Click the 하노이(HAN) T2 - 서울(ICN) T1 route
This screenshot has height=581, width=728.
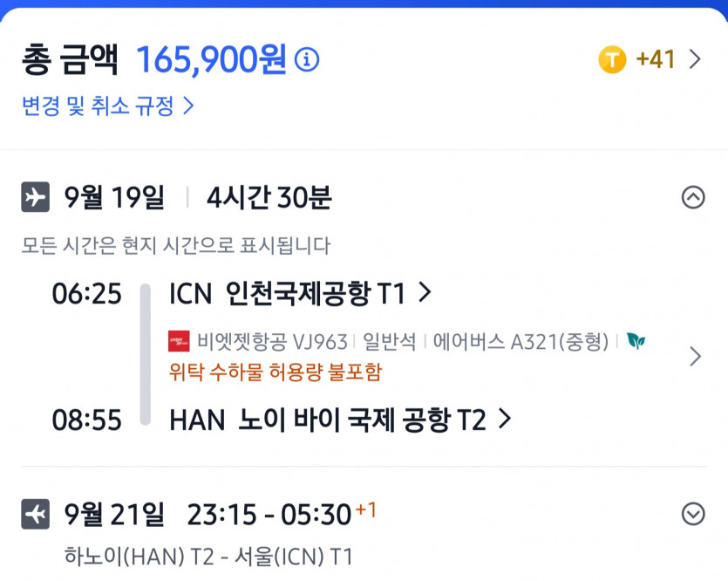pyautogui.click(x=209, y=556)
